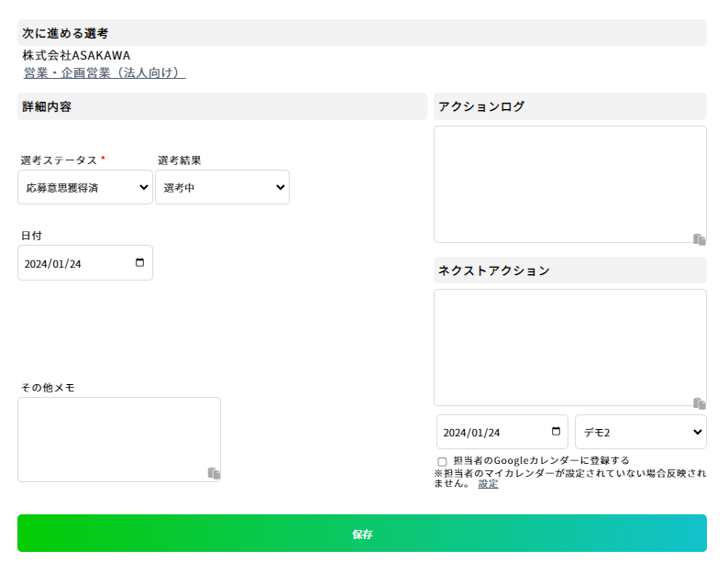Viewport: 728px width, 573px height.
Task: Focus the その他メモ text area
Action: coord(119,439)
